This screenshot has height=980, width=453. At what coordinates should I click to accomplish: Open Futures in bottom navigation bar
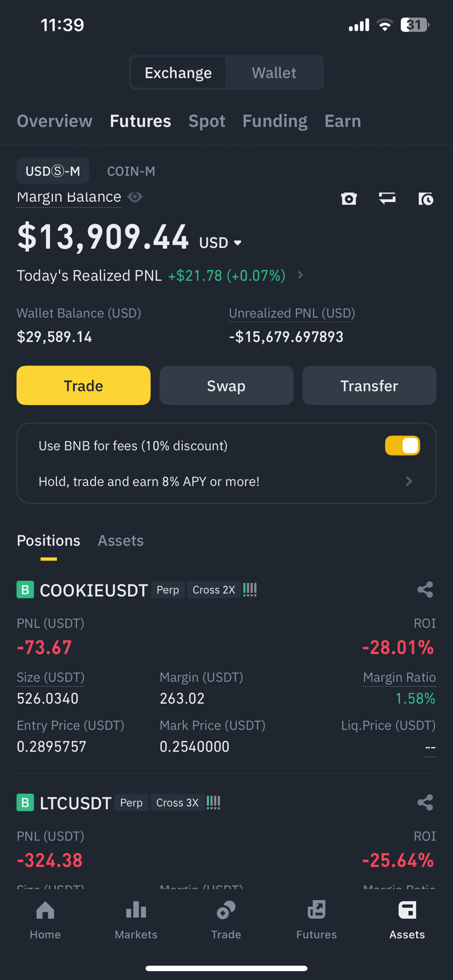point(317,920)
